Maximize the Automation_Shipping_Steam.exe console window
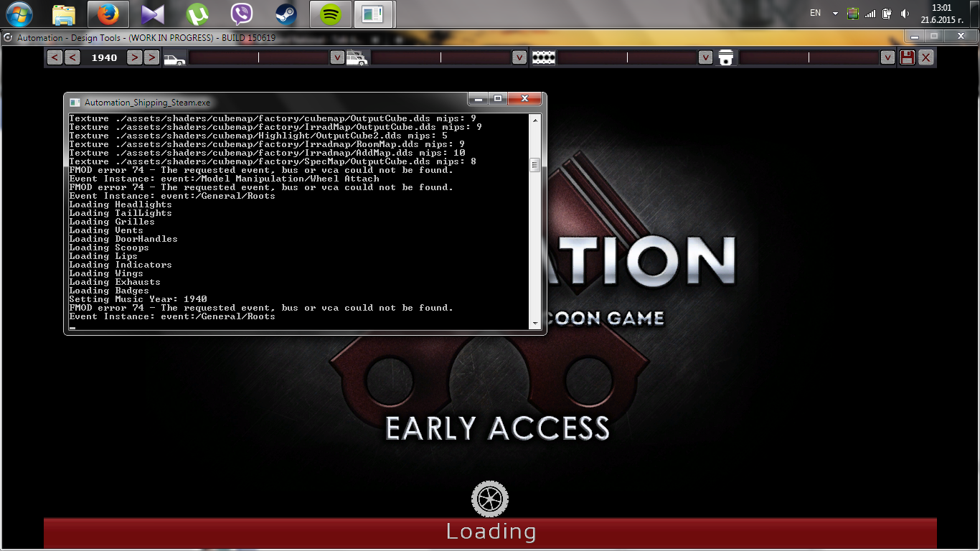Image resolution: width=980 pixels, height=551 pixels. [x=498, y=98]
